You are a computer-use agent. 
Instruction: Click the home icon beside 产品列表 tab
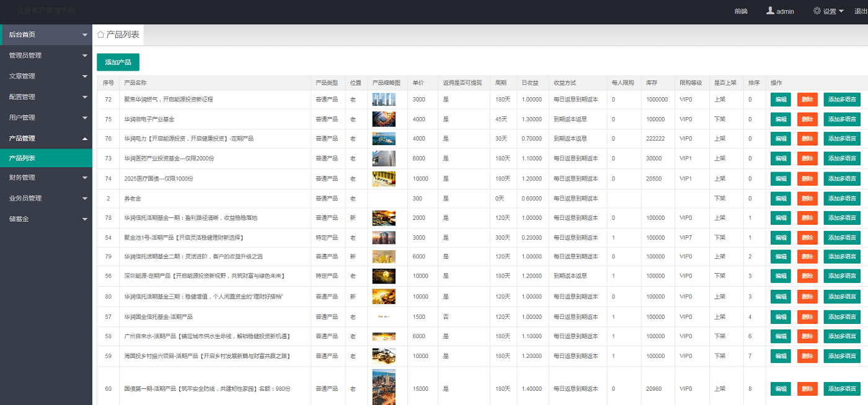click(x=100, y=35)
